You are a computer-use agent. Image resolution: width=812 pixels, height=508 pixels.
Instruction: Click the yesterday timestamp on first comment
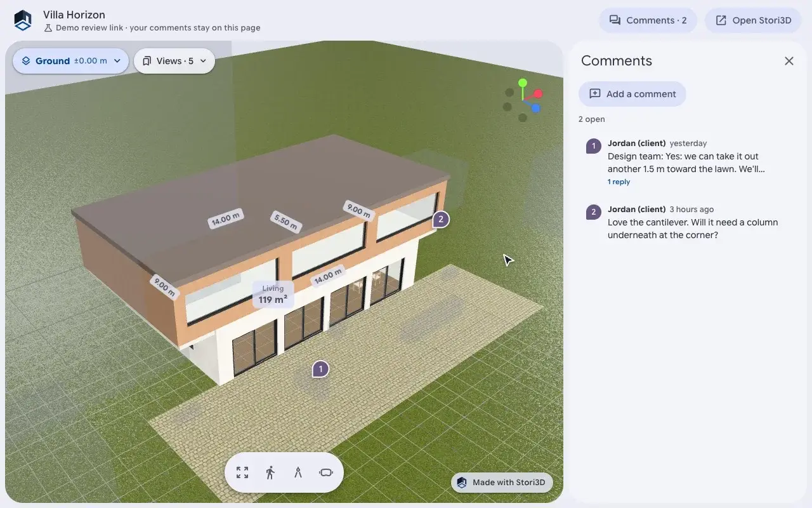[x=688, y=144]
